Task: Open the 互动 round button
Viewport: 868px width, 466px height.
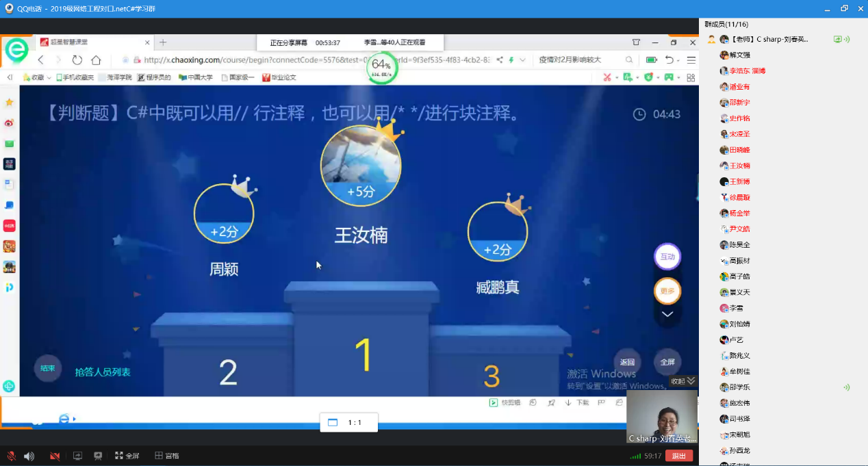Action: (x=667, y=257)
